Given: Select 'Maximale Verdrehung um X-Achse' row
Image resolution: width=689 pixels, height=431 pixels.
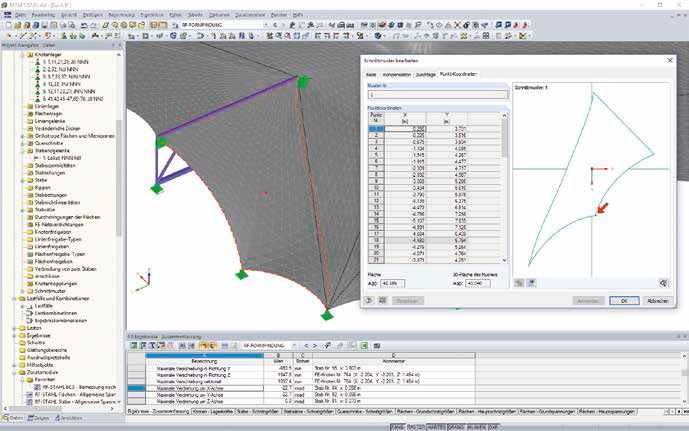Looking at the screenshot, I should click(x=204, y=388).
